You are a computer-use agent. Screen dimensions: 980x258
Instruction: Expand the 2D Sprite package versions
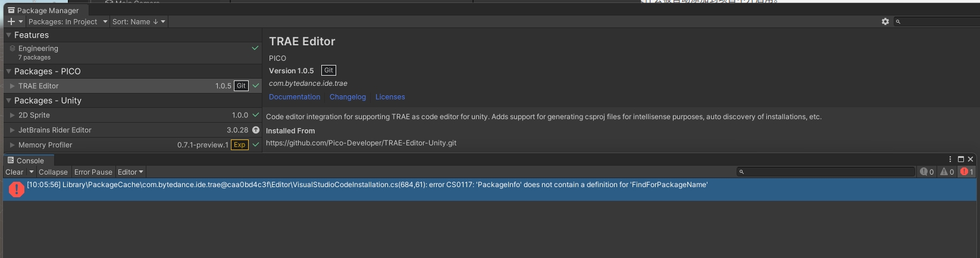tap(12, 115)
